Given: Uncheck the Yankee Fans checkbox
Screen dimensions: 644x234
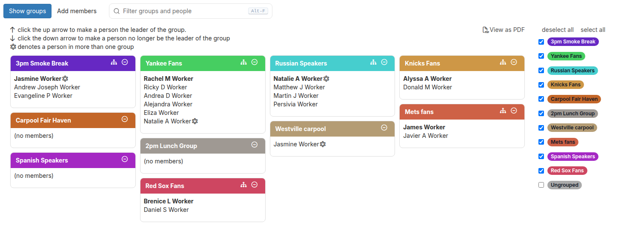Looking at the screenshot, I should (x=541, y=56).
